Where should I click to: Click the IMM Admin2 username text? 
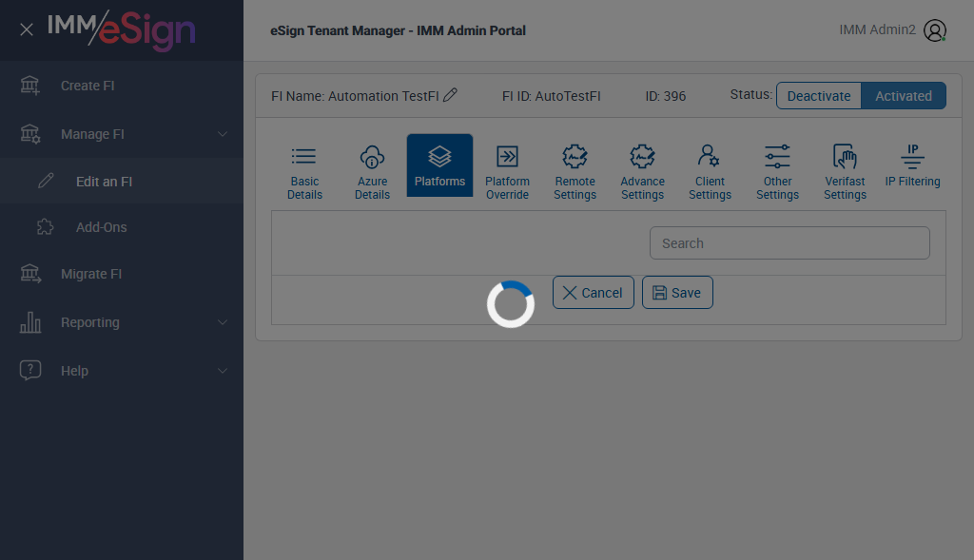pyautogui.click(x=877, y=29)
